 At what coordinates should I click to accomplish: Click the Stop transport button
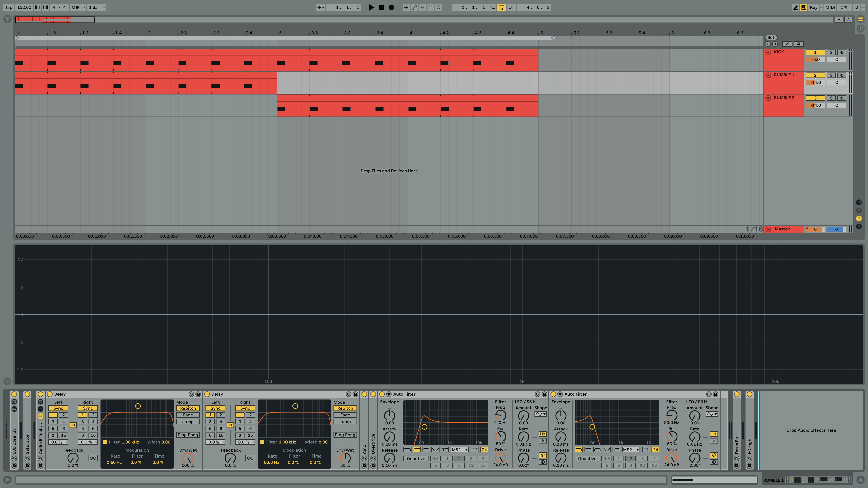(381, 7)
